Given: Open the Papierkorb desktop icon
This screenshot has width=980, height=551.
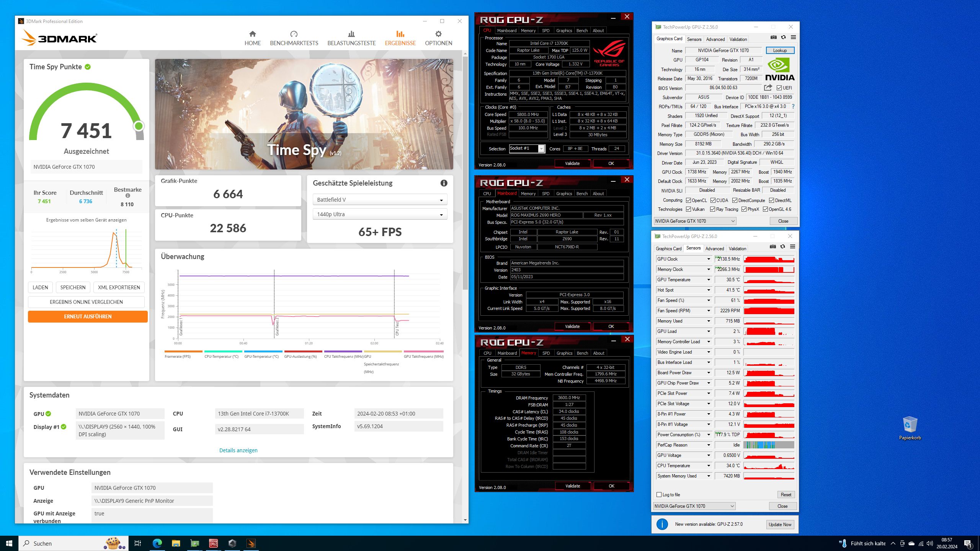Looking at the screenshot, I should [910, 428].
